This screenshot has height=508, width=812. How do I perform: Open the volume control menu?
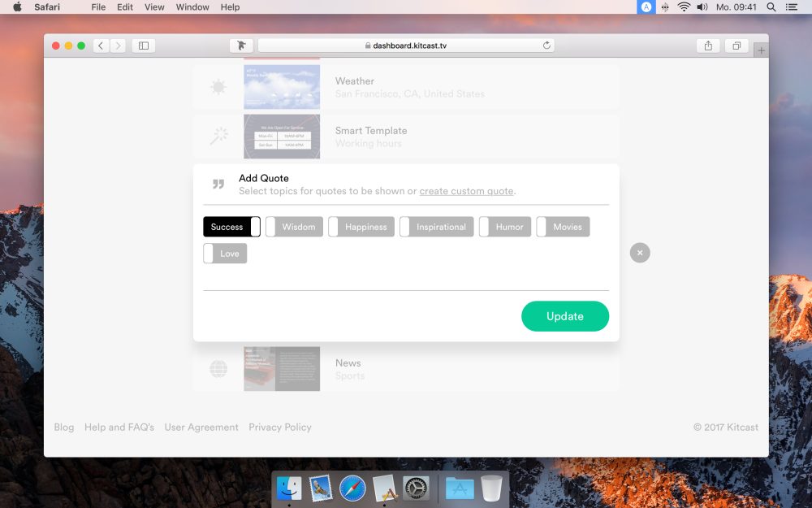point(702,7)
